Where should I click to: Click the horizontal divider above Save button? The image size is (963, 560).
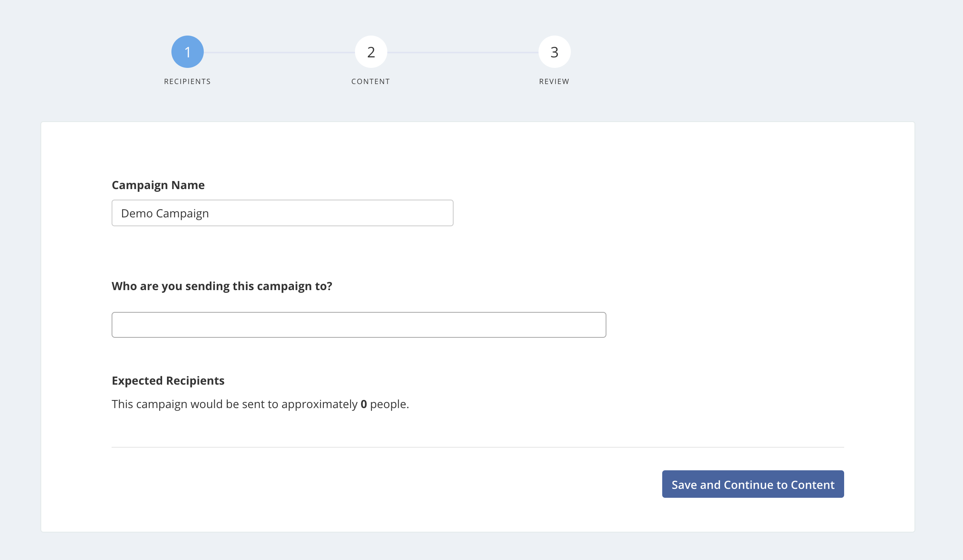coord(477,447)
